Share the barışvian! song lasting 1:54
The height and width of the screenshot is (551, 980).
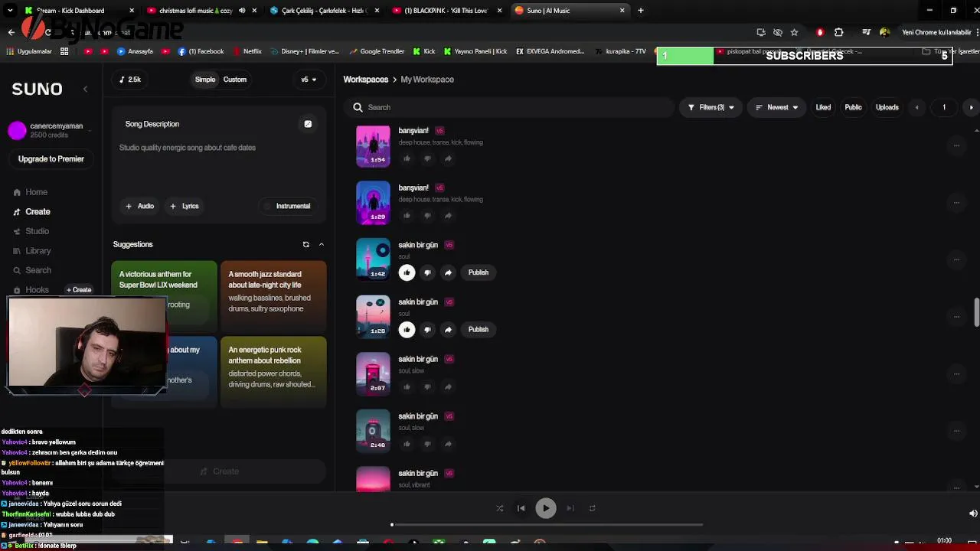click(x=448, y=158)
